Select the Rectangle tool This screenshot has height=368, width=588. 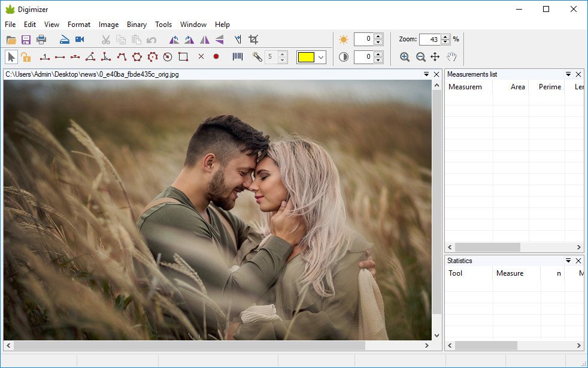[183, 57]
